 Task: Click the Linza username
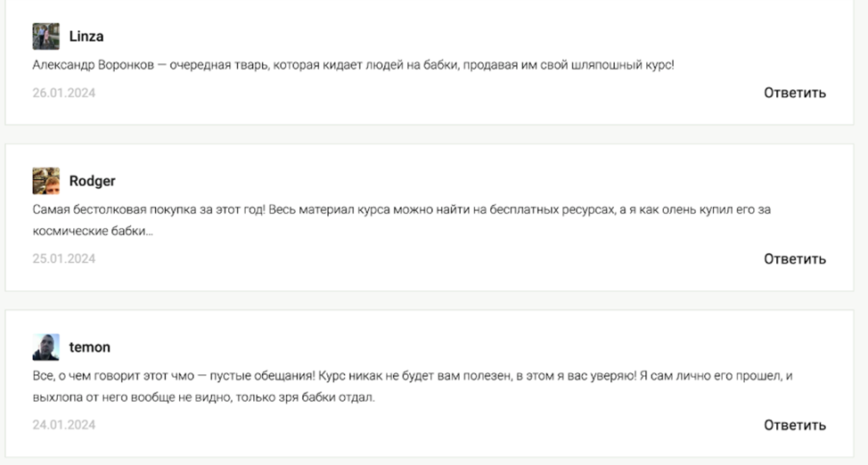(86, 37)
